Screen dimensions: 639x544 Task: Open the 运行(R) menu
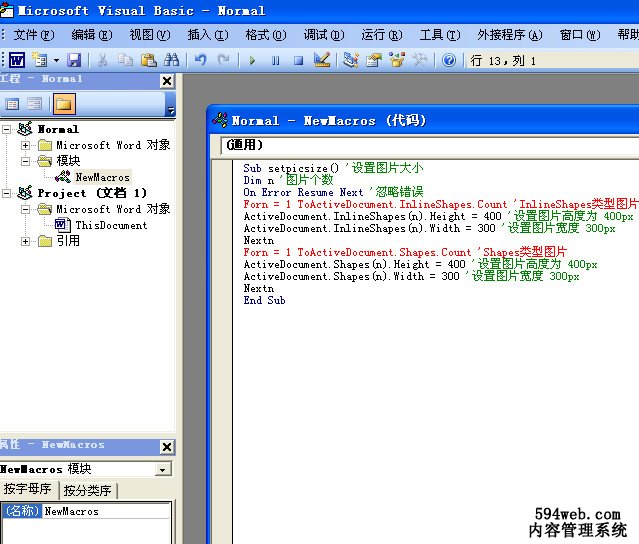pyautogui.click(x=381, y=35)
